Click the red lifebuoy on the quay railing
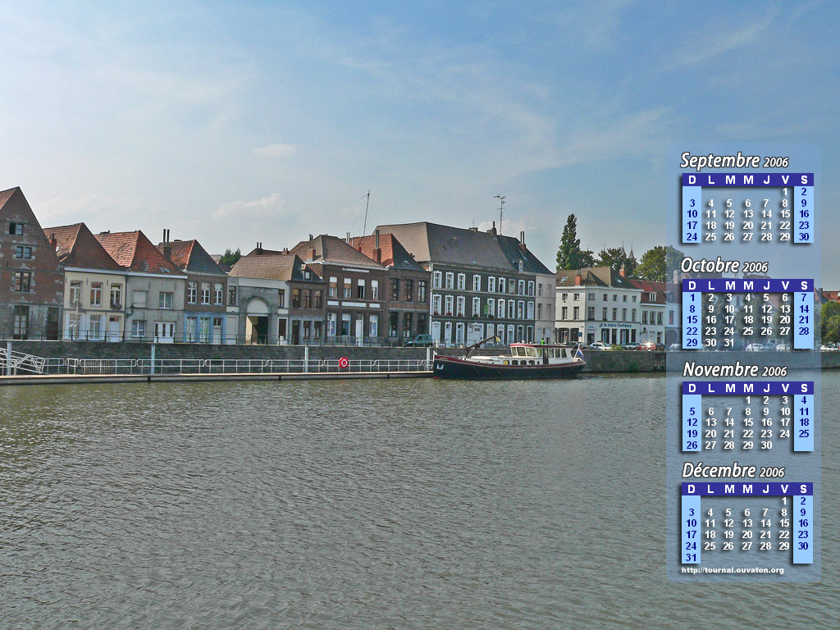 coord(344,362)
